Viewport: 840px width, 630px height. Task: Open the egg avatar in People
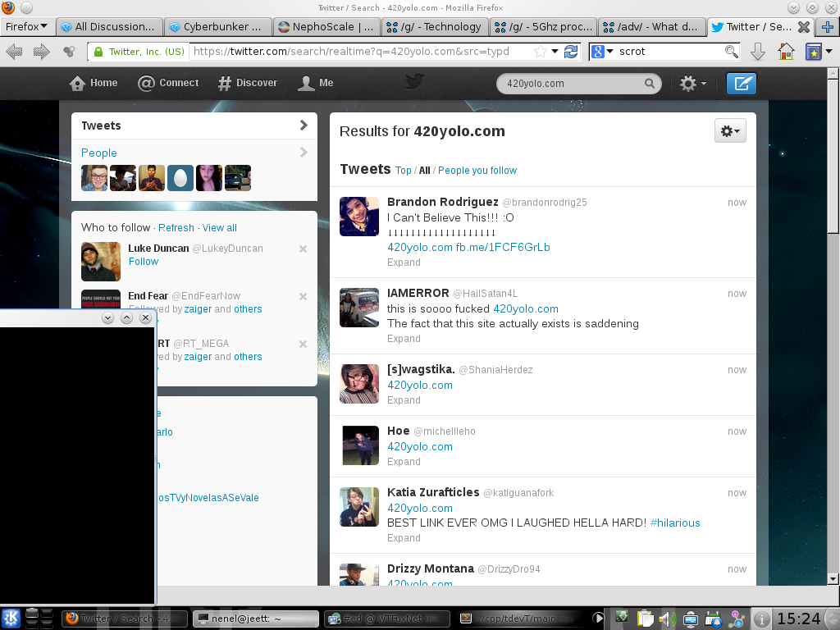(180, 178)
